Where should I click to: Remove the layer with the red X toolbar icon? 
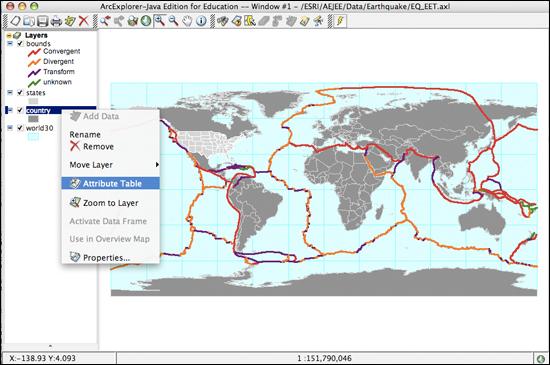point(83,21)
